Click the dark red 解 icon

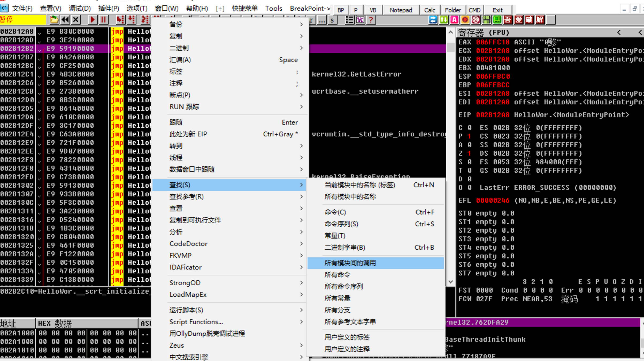coord(540,20)
